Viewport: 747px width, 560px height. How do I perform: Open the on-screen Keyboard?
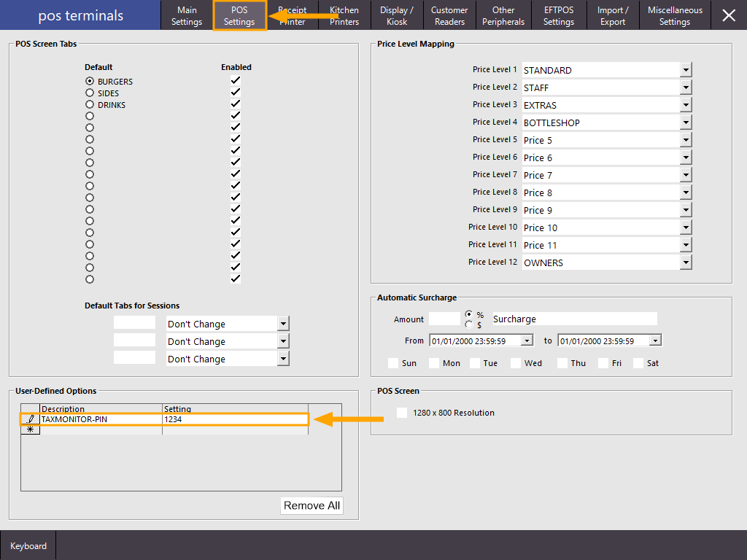coord(28,545)
